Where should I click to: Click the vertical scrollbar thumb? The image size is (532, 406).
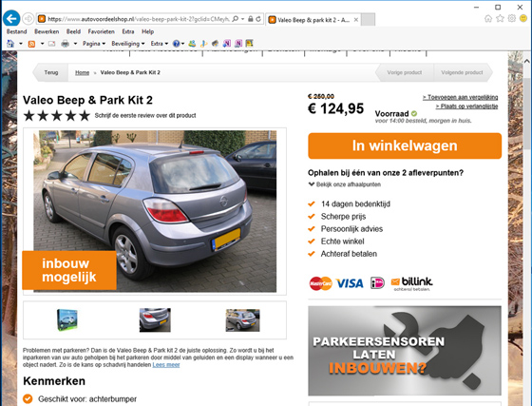click(x=526, y=114)
